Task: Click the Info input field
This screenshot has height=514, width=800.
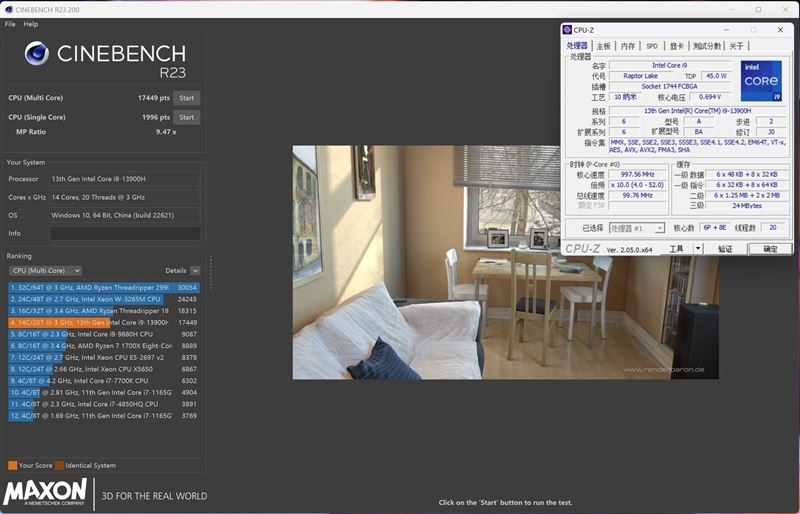Action: 125,233
